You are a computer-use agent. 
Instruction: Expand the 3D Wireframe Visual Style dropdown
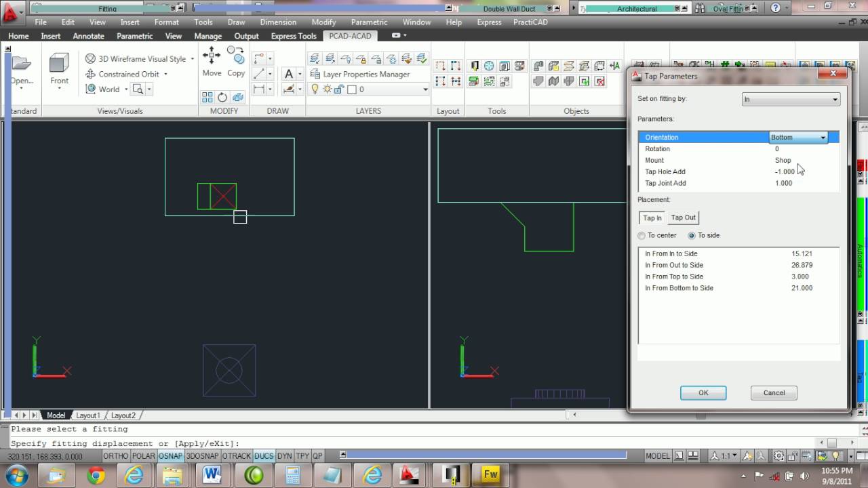(x=192, y=59)
